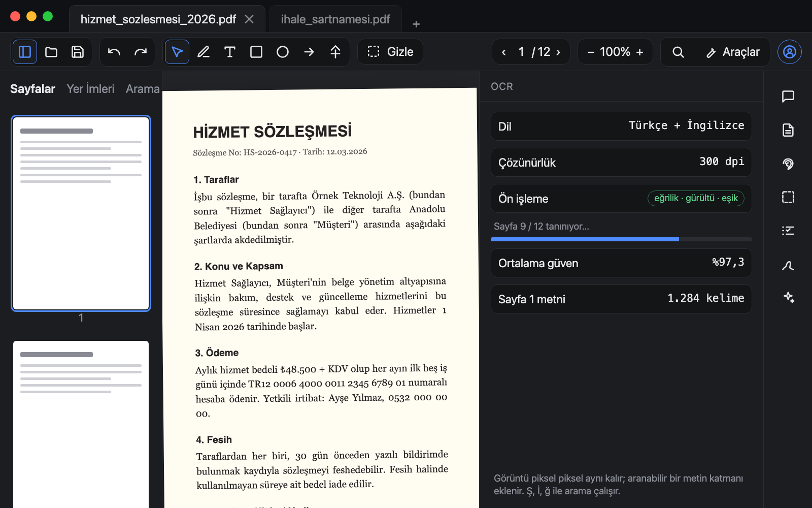The height and width of the screenshot is (508, 812).
Task: Select the Yer İmleri sidebar tab
Action: click(x=90, y=89)
